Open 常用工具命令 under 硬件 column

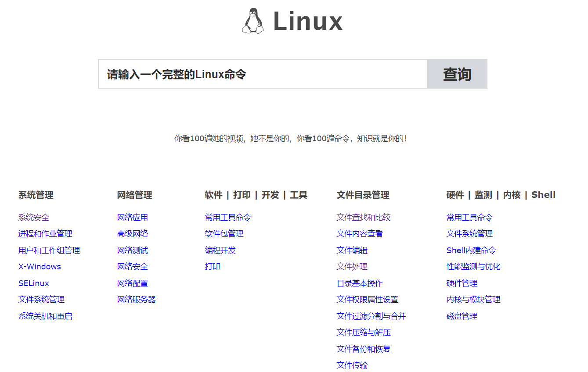469,217
